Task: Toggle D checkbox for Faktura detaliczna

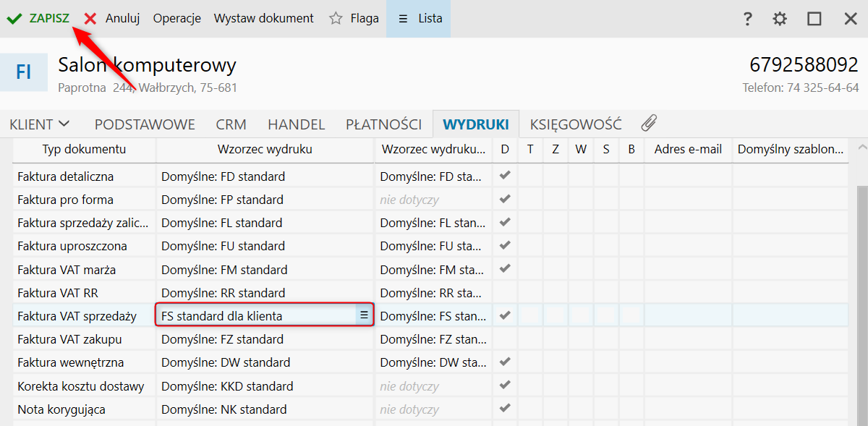Action: pyautogui.click(x=505, y=176)
